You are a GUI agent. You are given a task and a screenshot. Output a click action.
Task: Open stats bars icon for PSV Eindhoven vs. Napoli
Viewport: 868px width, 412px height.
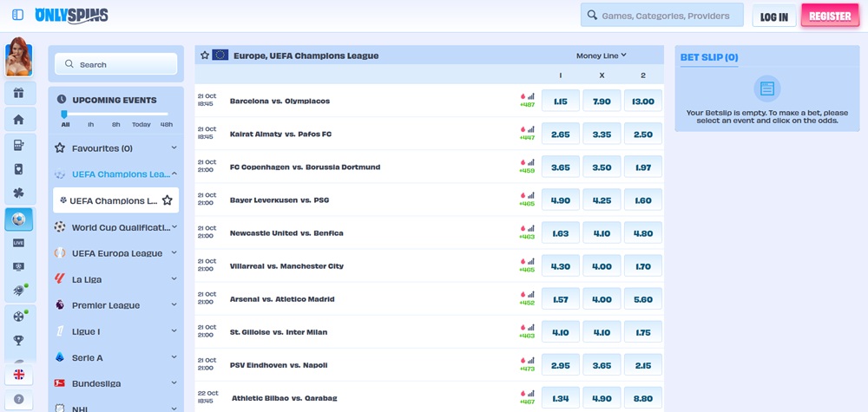click(531, 361)
